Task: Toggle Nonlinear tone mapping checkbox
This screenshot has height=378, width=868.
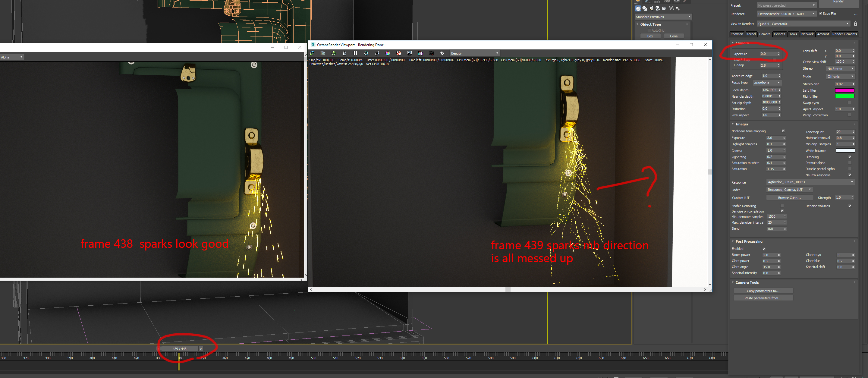Action: coord(783,131)
